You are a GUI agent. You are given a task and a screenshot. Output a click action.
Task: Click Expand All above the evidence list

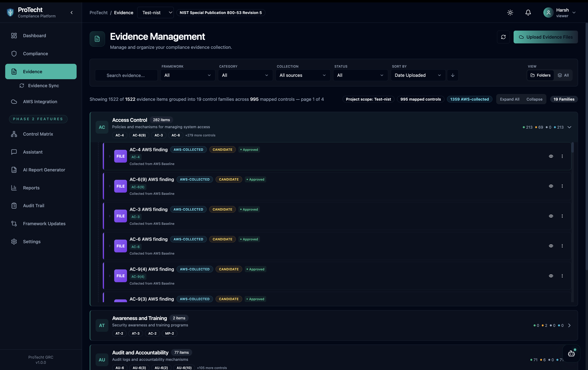510,99
